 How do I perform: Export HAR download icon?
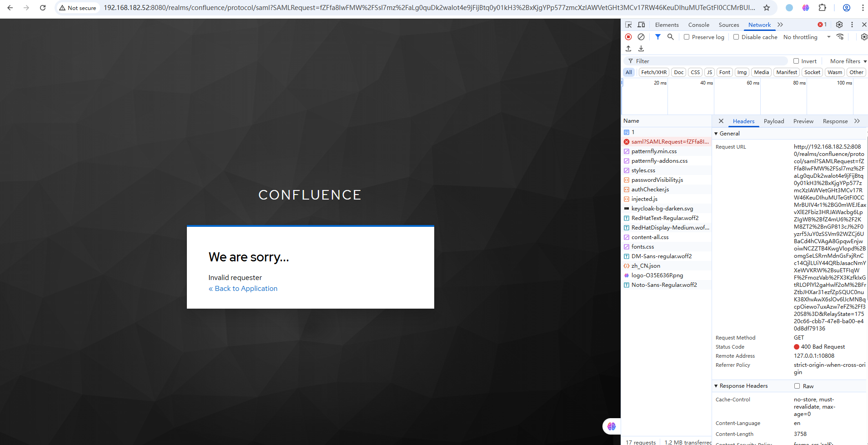coord(641,49)
